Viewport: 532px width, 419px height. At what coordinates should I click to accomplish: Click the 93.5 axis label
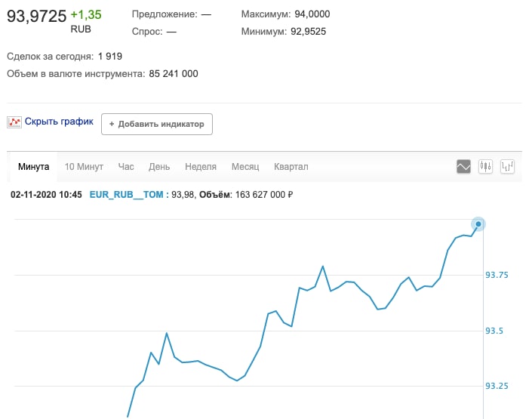(x=494, y=331)
